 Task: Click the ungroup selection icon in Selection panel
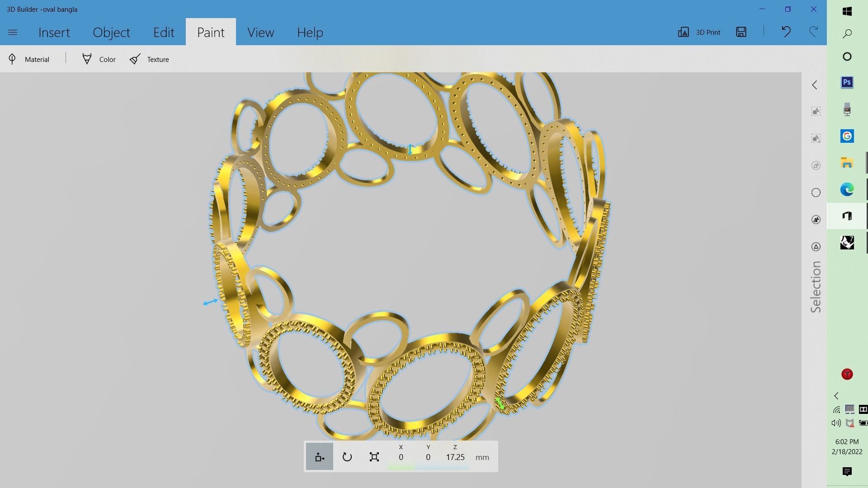coord(816,138)
